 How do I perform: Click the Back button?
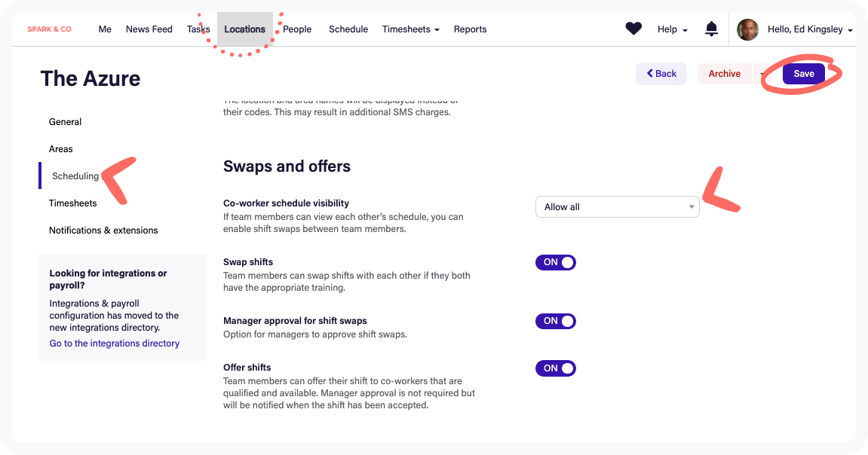(661, 74)
